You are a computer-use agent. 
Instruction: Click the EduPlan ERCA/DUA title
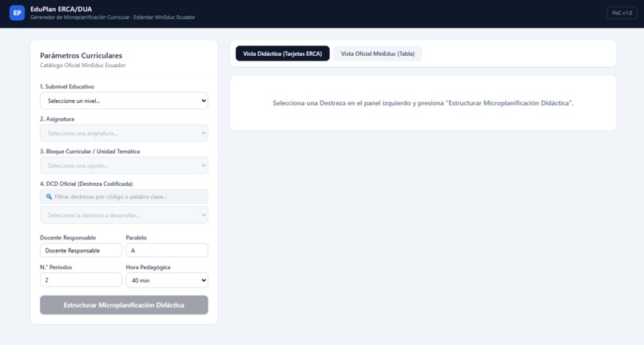(62, 9)
